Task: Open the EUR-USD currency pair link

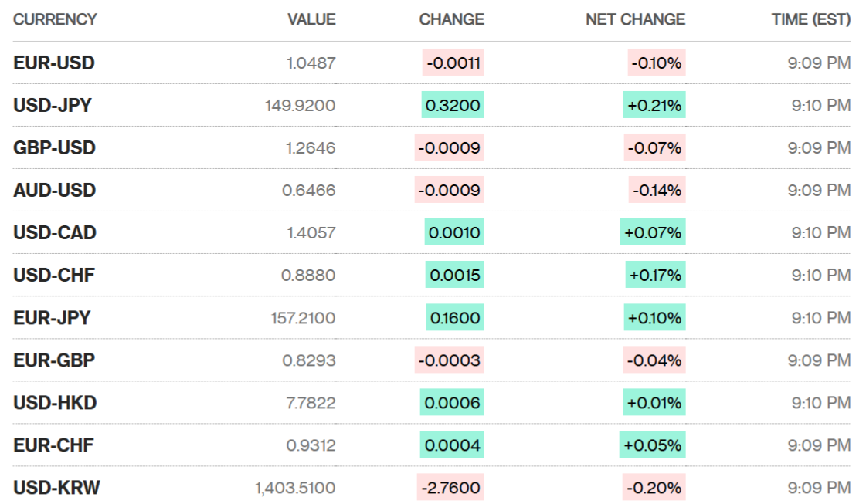Action: (53, 63)
